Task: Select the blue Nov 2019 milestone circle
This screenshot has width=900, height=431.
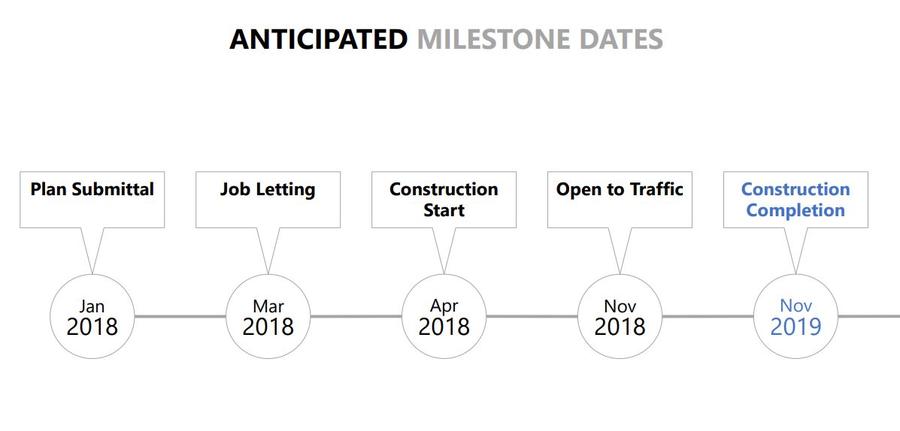Action: (795, 316)
